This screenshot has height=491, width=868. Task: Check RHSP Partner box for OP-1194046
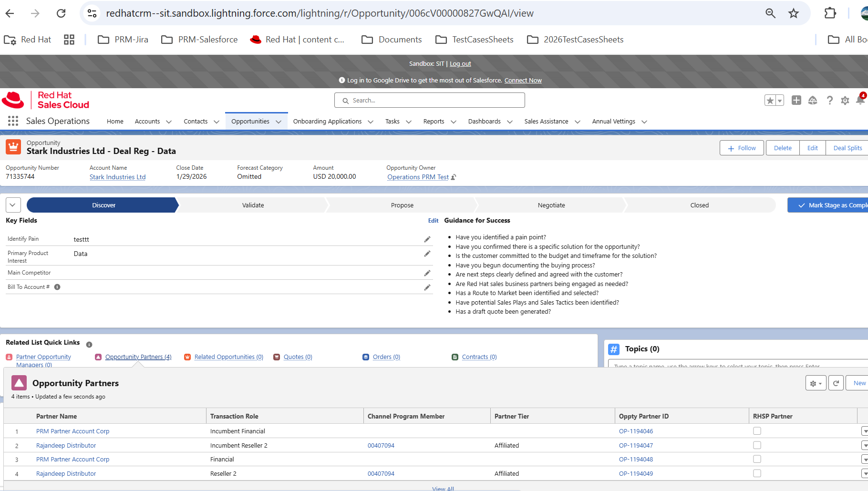pos(757,431)
